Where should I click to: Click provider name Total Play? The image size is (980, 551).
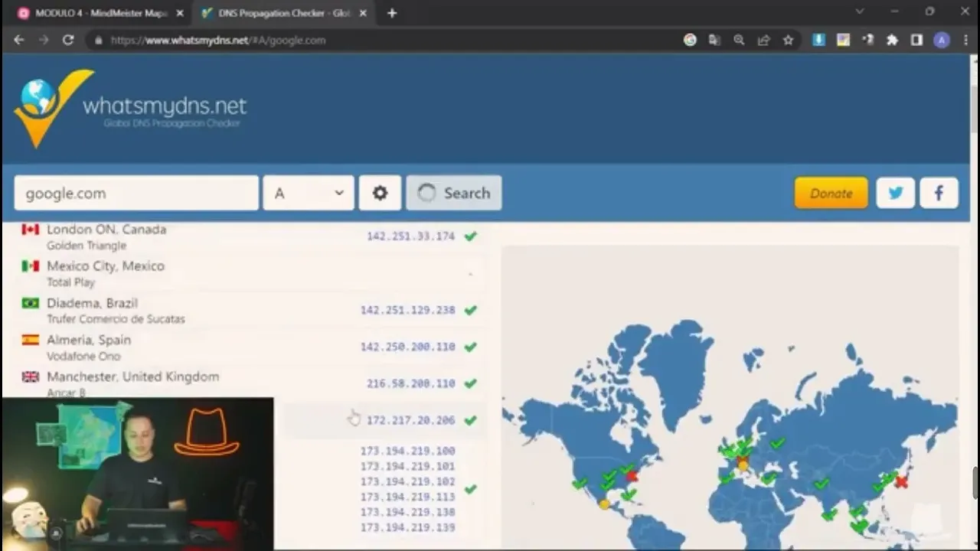pos(70,282)
